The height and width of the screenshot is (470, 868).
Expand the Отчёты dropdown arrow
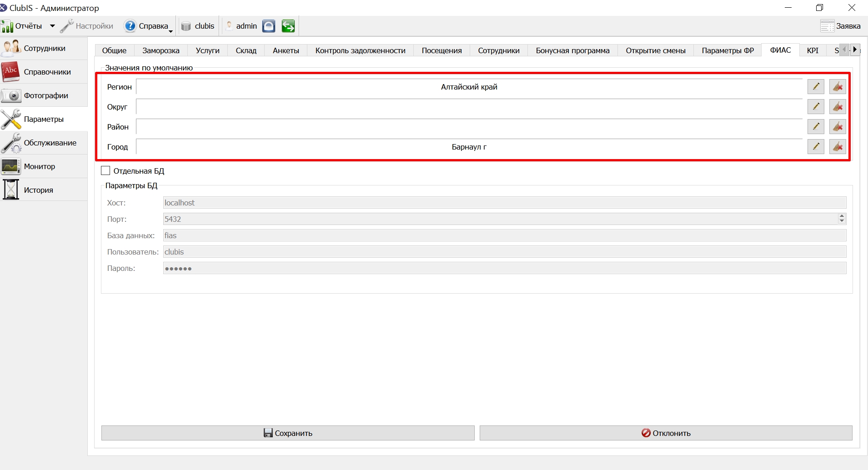(52, 26)
